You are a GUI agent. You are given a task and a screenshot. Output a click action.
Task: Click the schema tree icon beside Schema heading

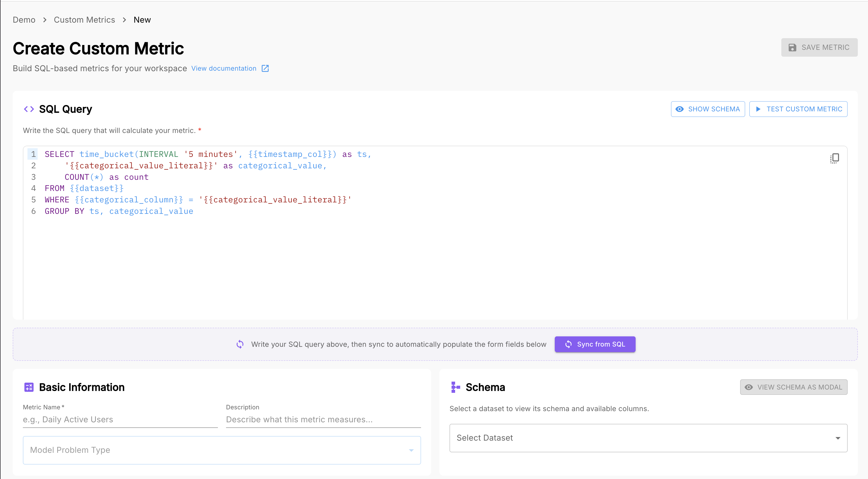(456, 387)
